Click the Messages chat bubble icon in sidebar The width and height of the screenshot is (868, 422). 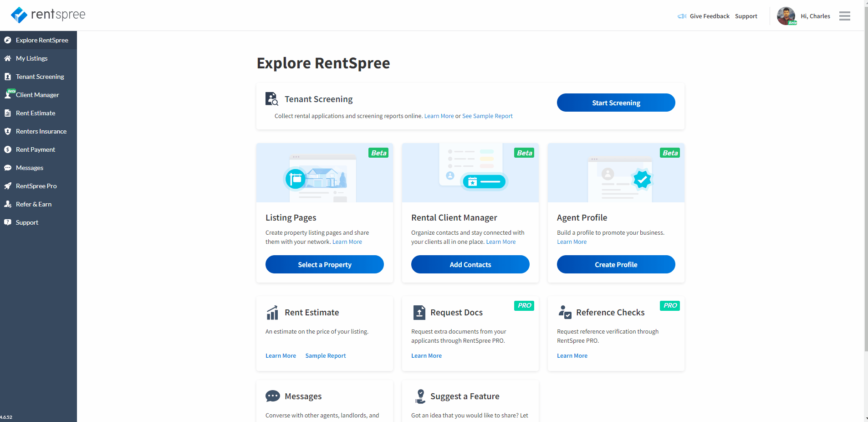8,168
